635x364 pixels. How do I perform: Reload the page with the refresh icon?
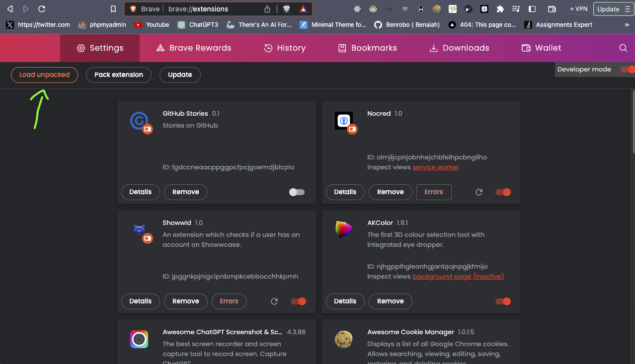coord(42,9)
